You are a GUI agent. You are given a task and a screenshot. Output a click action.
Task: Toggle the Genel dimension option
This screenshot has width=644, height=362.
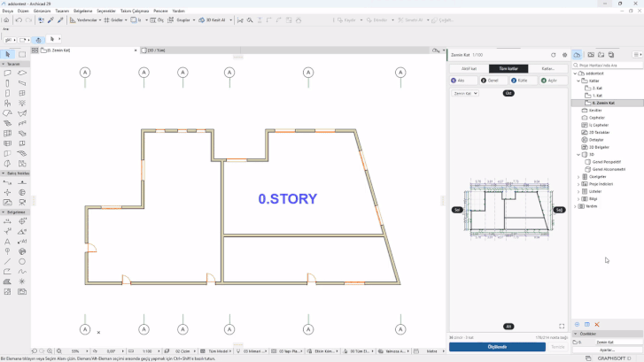coord(493,81)
